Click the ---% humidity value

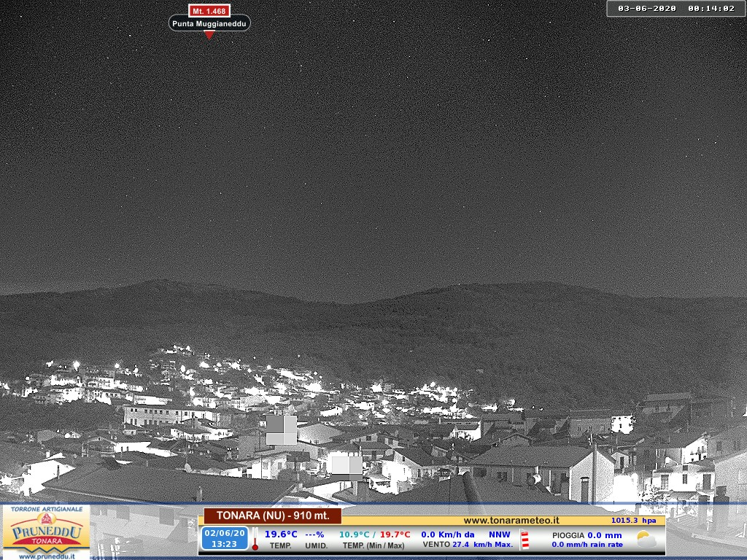tap(314, 534)
